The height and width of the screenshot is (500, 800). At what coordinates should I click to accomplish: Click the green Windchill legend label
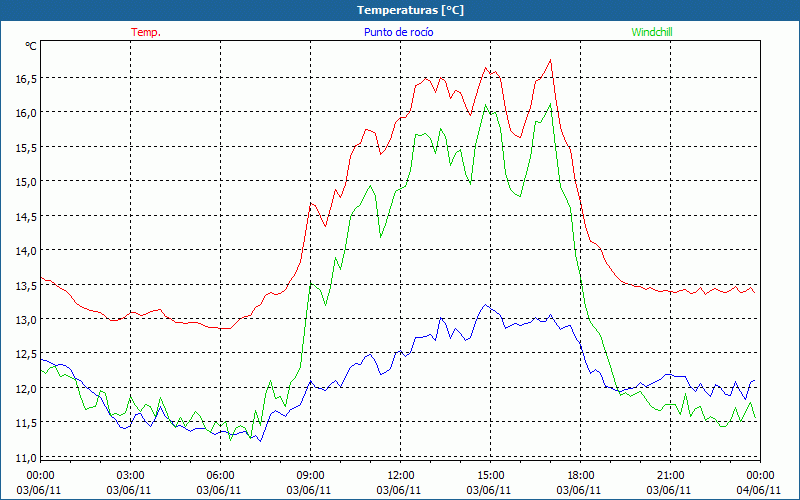coord(652,32)
